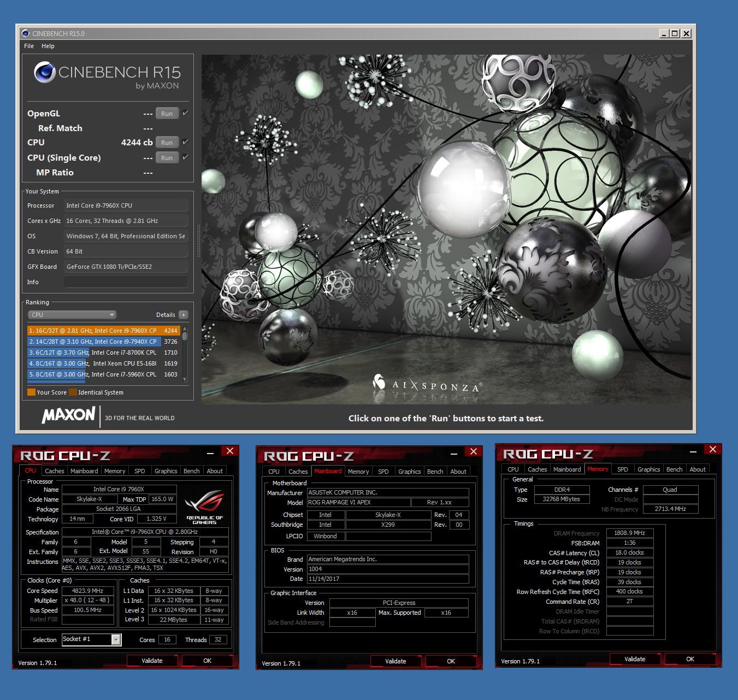738x700 pixels.
Task: Toggle the CPU test checkmark
Action: click(x=185, y=142)
